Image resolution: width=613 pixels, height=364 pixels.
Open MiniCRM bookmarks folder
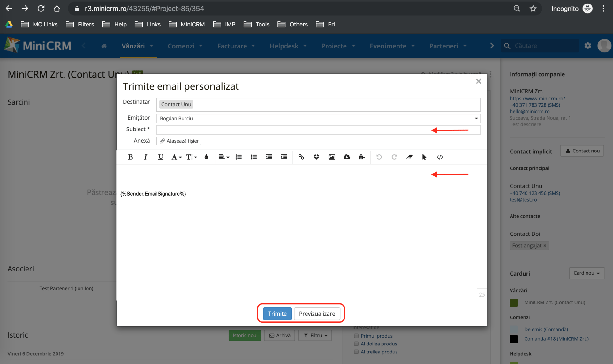tap(187, 24)
